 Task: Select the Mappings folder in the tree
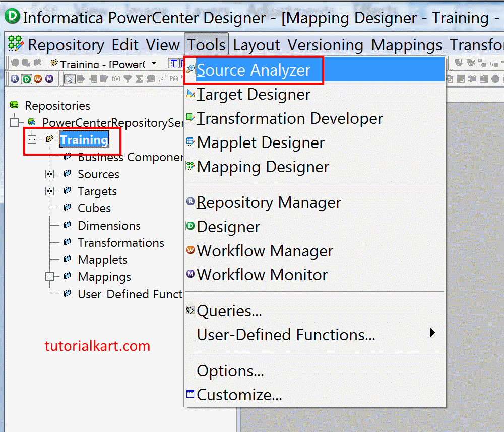(x=104, y=277)
